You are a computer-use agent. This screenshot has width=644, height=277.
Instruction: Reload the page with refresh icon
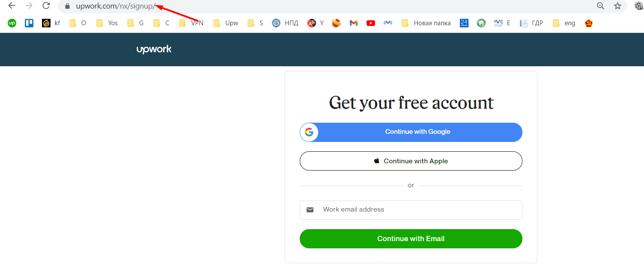click(46, 6)
